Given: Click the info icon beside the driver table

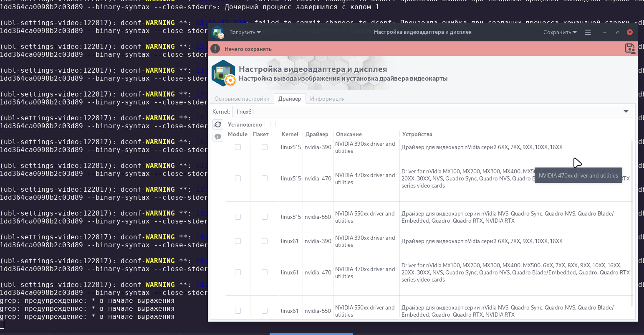Looking at the screenshot, I should click(x=218, y=137).
